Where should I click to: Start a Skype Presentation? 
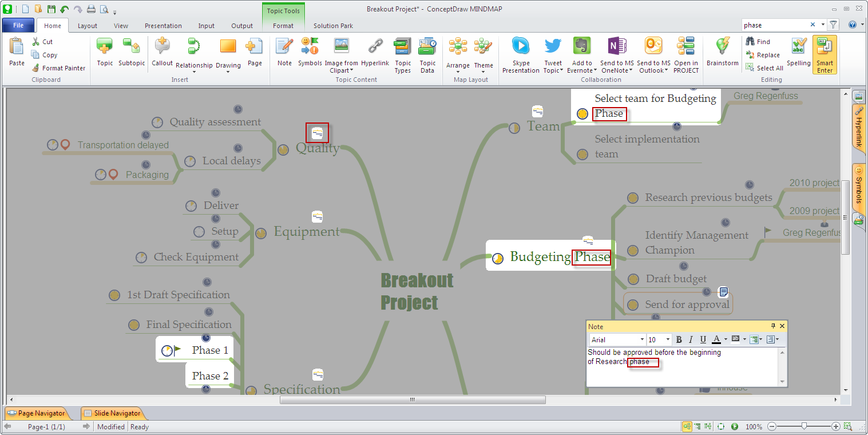pos(520,54)
